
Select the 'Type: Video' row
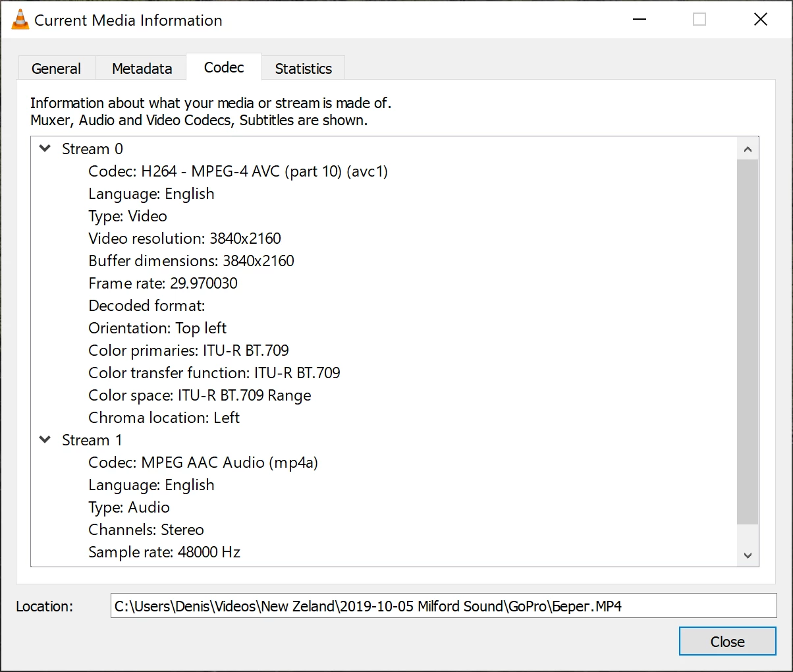point(128,216)
